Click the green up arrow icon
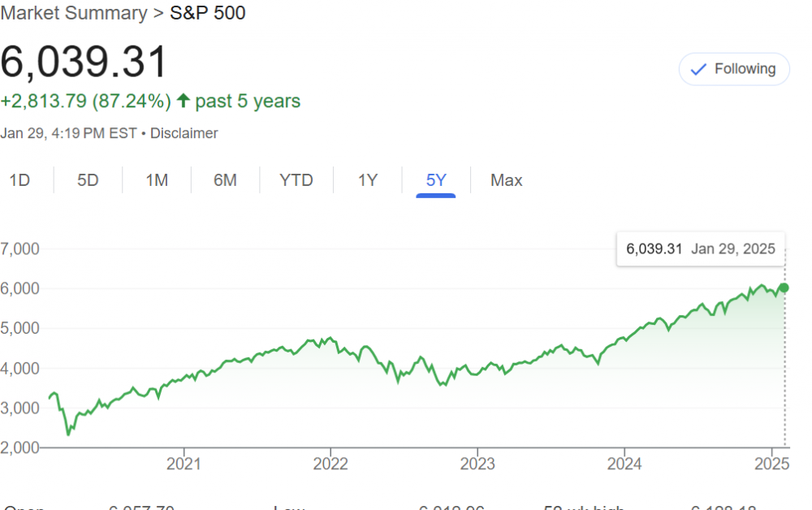 tap(184, 101)
